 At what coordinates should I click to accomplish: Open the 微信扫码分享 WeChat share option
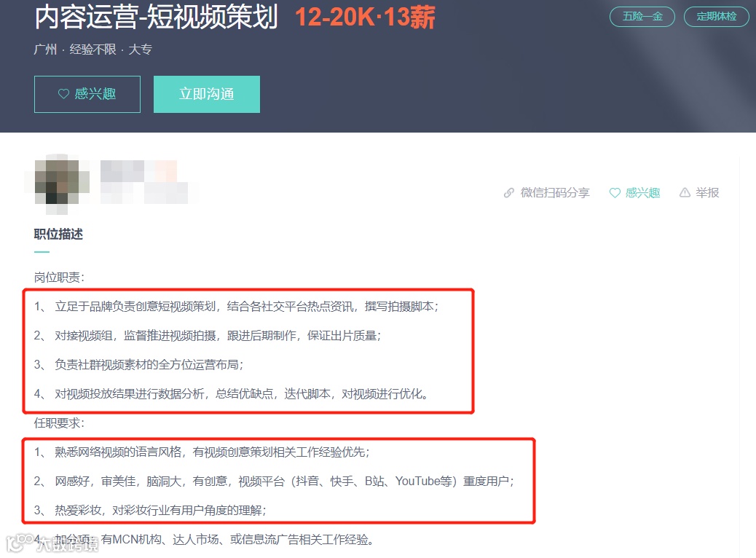[x=554, y=192]
